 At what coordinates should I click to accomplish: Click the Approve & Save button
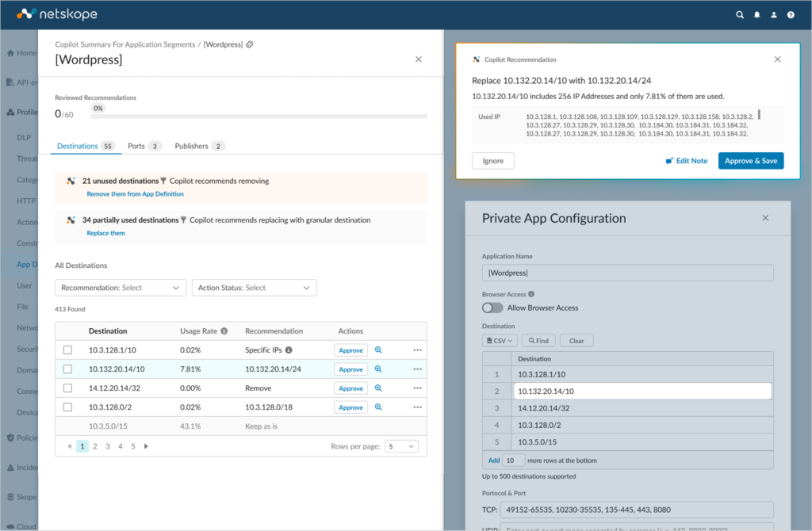750,161
